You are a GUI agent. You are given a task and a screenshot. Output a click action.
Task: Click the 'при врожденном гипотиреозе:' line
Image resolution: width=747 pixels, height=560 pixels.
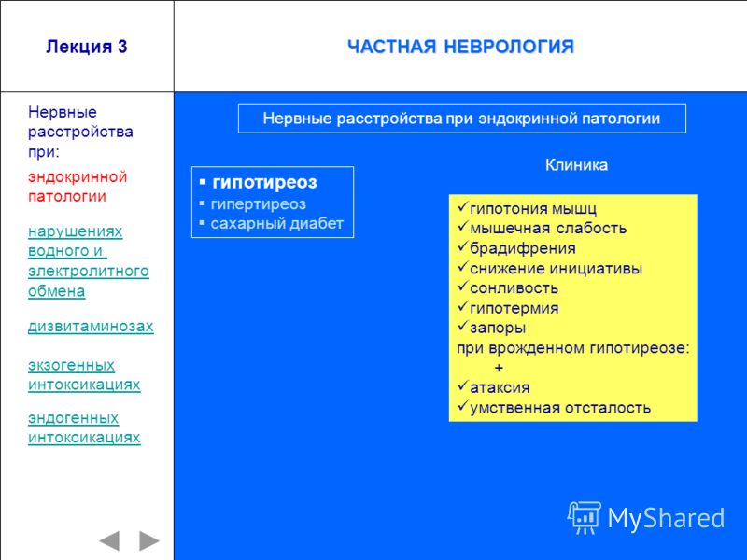573,348
